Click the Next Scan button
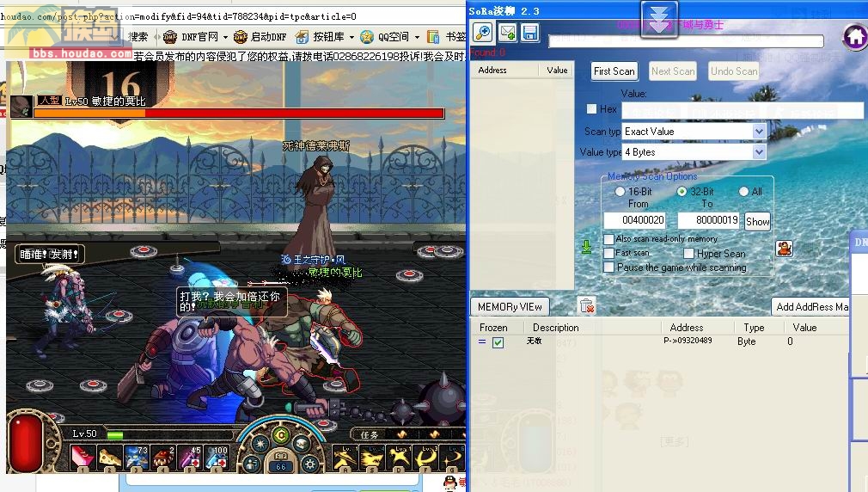This screenshot has width=868, height=492. click(673, 71)
